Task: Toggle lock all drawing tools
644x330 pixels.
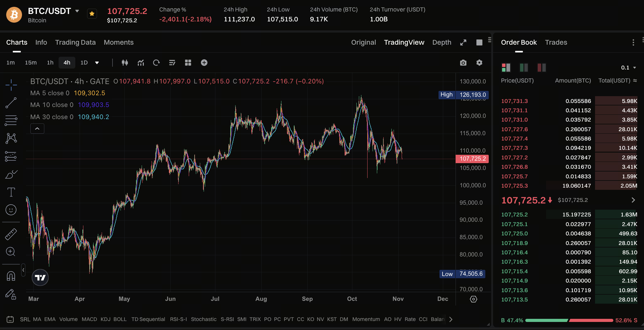Action: (11, 294)
